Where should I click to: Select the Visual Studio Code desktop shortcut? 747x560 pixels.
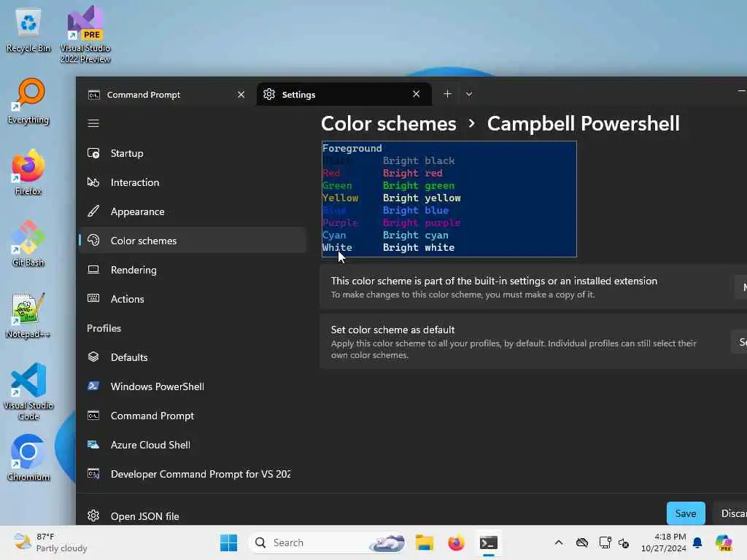tap(28, 392)
